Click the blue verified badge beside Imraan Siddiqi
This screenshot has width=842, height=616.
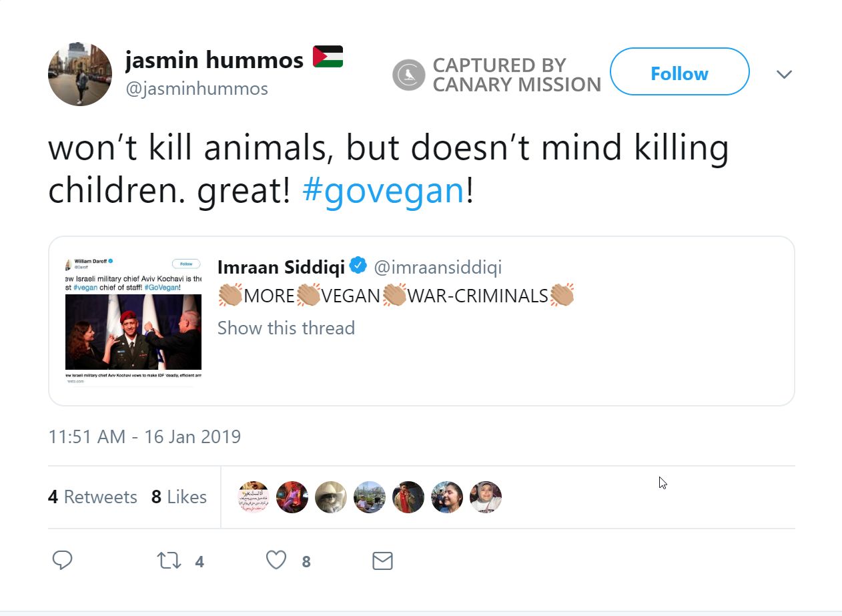click(x=358, y=266)
